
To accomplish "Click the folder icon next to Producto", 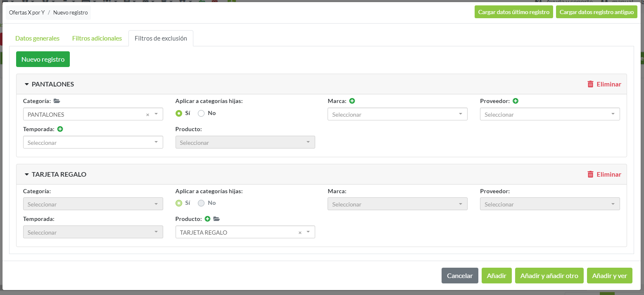I will (x=216, y=219).
